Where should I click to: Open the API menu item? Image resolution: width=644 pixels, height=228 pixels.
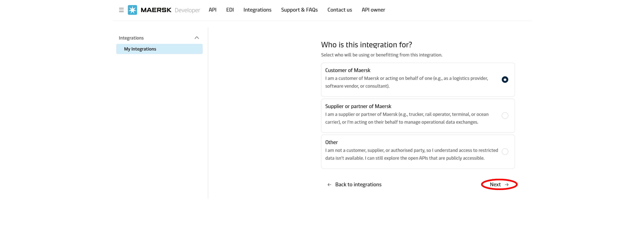point(213,10)
